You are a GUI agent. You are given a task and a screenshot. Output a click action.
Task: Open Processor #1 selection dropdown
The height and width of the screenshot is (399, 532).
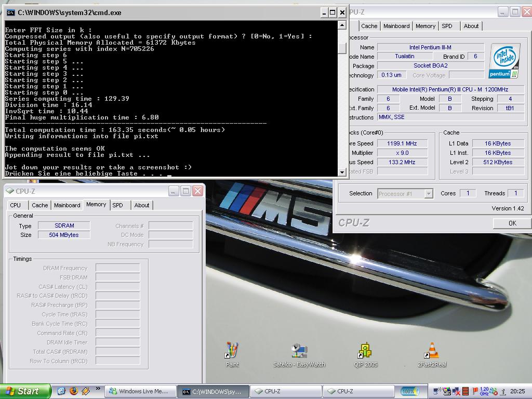click(x=405, y=194)
